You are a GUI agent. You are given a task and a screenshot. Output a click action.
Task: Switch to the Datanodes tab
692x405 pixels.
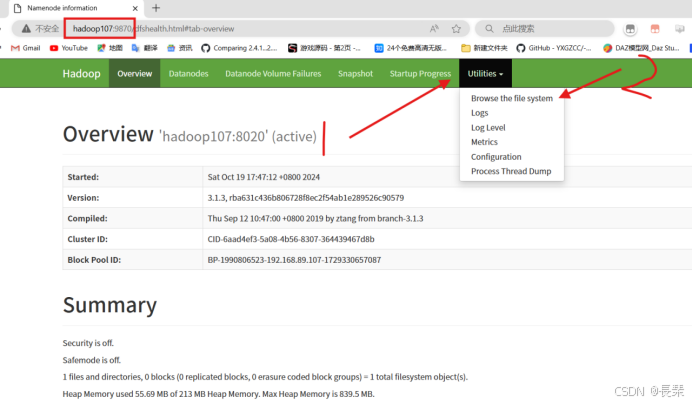188,74
